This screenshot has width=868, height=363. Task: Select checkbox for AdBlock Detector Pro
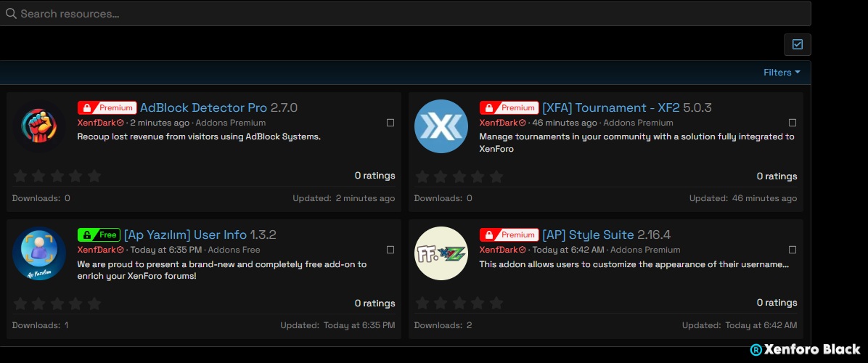[390, 123]
